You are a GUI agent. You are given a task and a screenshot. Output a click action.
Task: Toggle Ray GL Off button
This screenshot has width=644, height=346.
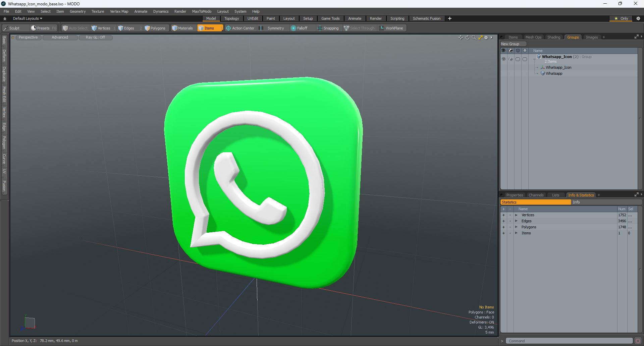pos(95,38)
